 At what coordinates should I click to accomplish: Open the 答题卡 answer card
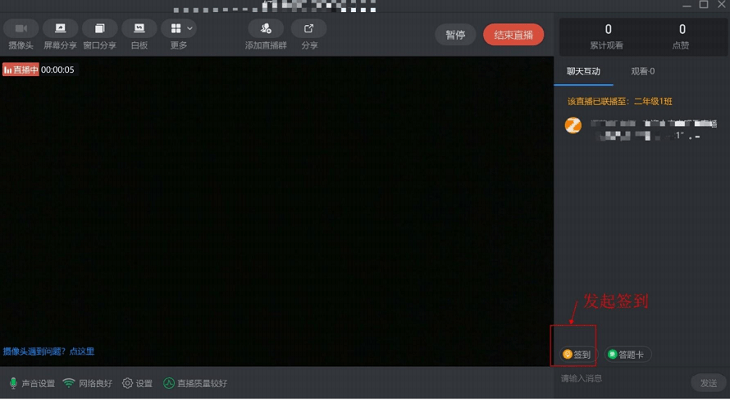click(x=628, y=354)
